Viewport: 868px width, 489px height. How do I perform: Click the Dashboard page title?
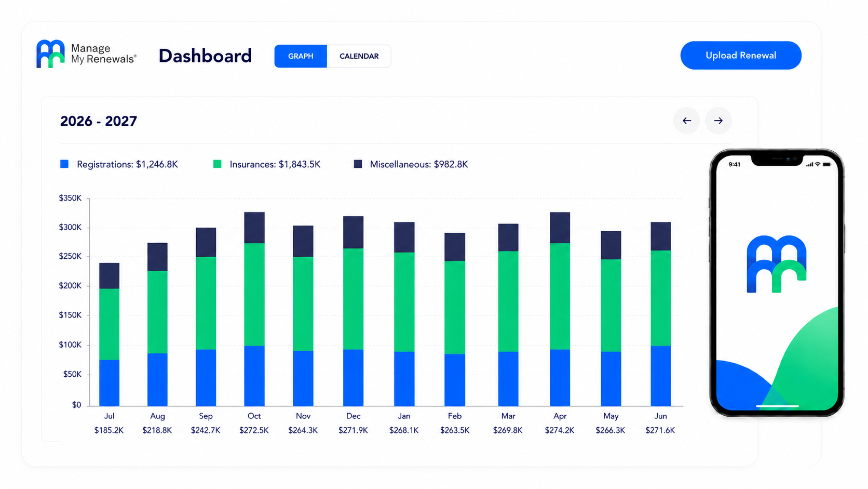click(x=205, y=56)
